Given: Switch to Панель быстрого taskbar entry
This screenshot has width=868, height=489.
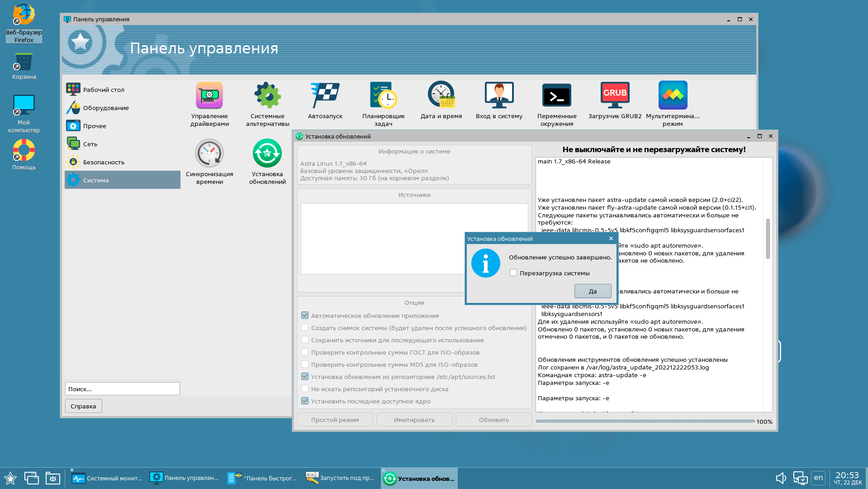Looking at the screenshot, I should pyautogui.click(x=262, y=478).
